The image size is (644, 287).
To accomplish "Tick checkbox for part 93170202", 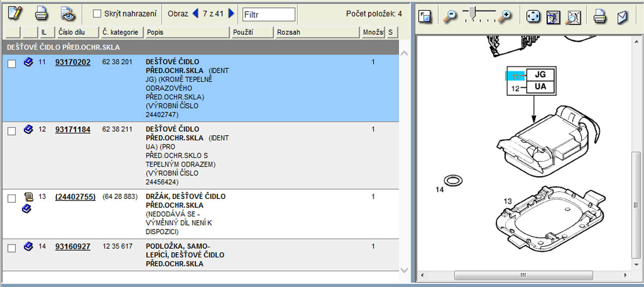I will [12, 64].
